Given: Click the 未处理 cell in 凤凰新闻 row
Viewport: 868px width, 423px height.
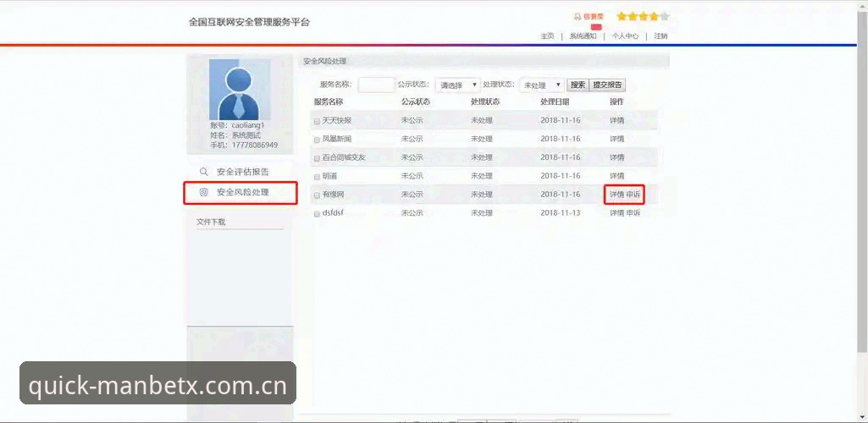Looking at the screenshot, I should [x=482, y=139].
